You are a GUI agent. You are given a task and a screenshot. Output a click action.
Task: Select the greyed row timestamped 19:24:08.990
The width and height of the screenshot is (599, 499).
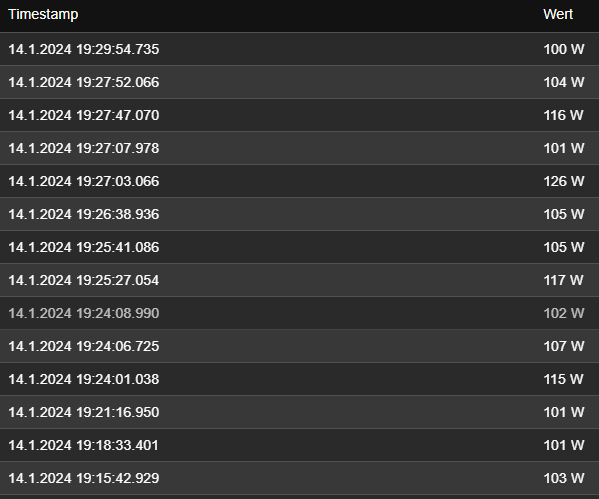(300, 313)
